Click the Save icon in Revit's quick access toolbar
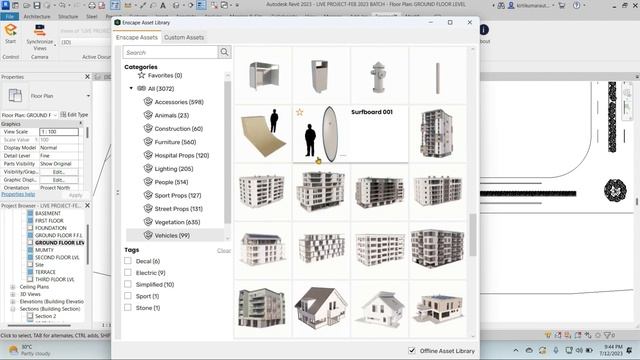The image size is (640, 360). pyautogui.click(x=37, y=5)
